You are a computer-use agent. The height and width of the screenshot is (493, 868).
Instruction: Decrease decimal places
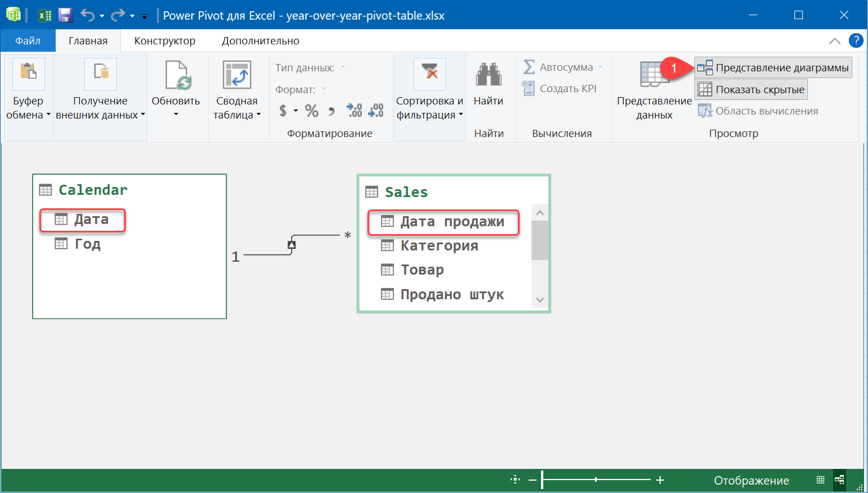376,110
